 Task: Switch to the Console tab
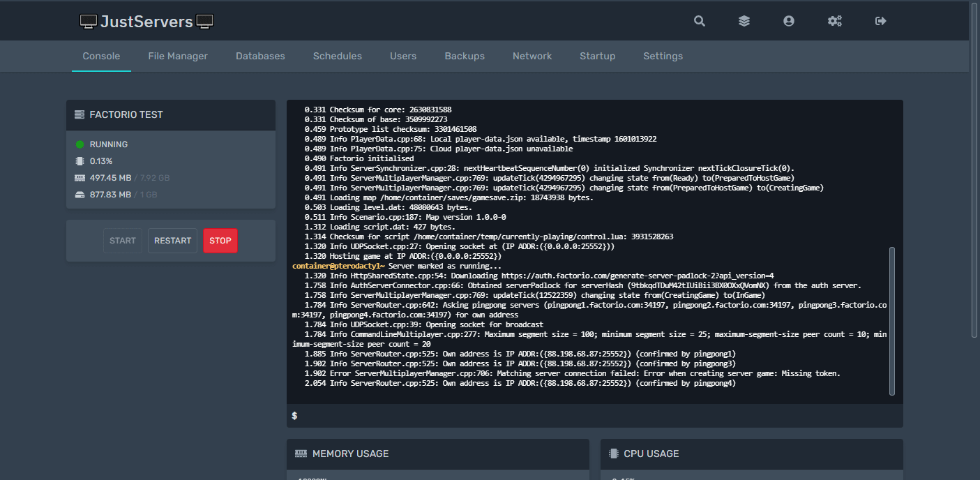(101, 56)
